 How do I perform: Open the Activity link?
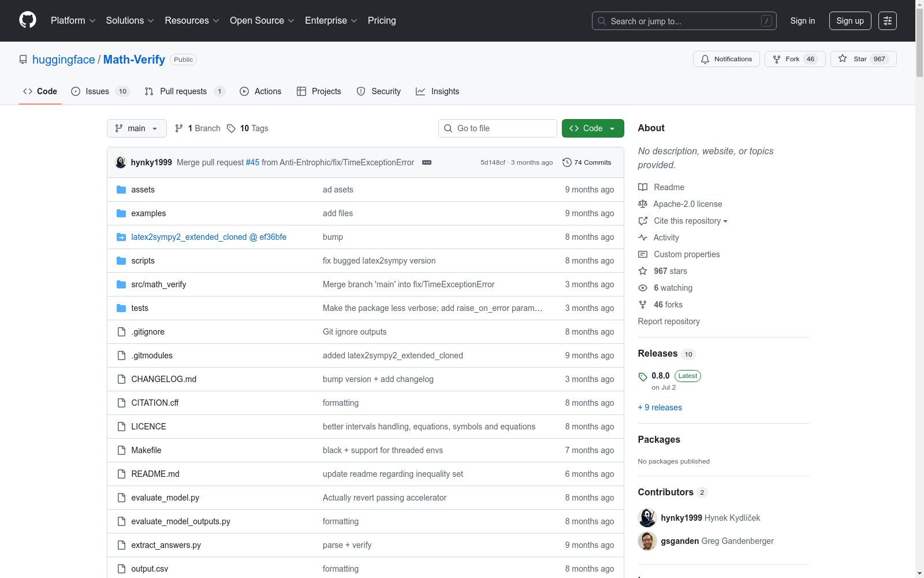(659, 238)
